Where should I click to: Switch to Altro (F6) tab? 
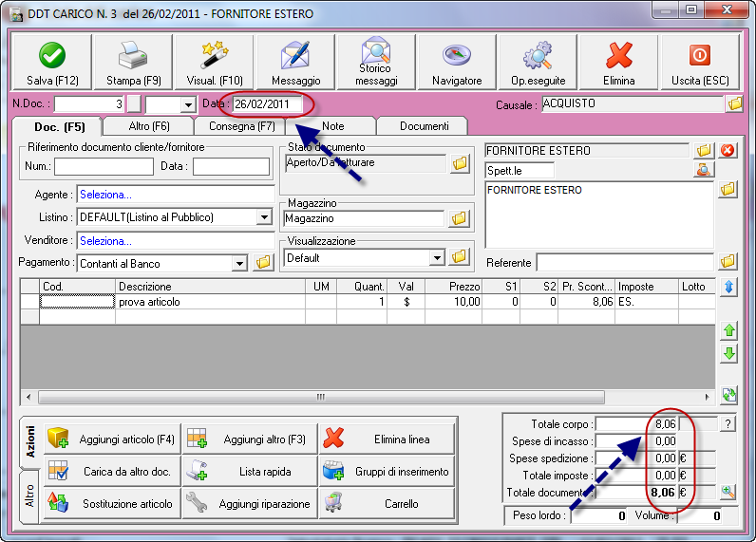click(x=149, y=126)
